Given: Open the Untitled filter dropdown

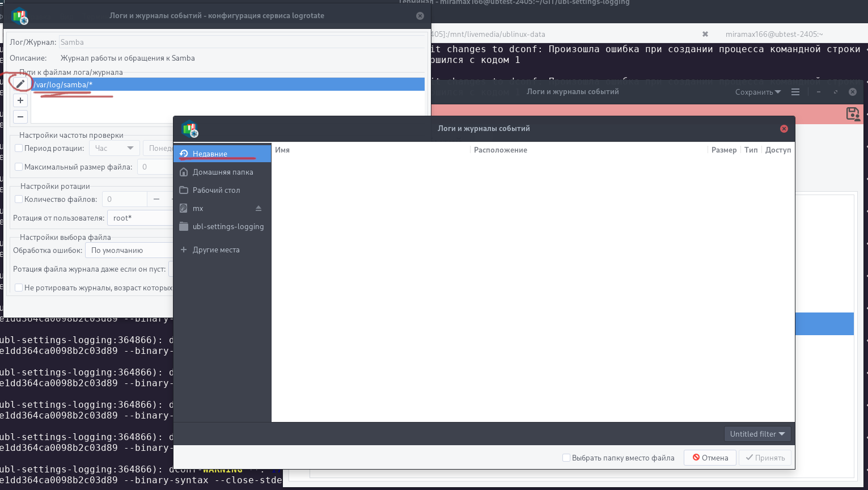Looking at the screenshot, I should pos(757,434).
